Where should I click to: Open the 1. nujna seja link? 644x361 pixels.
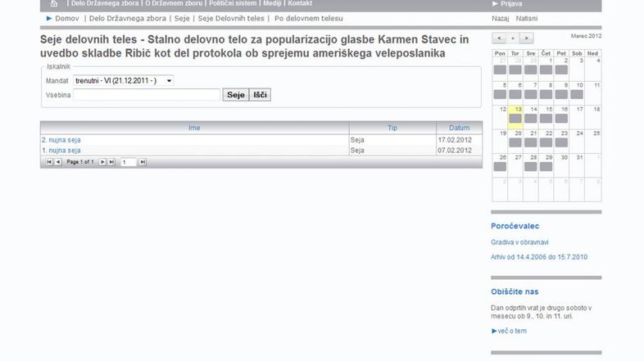coord(61,151)
